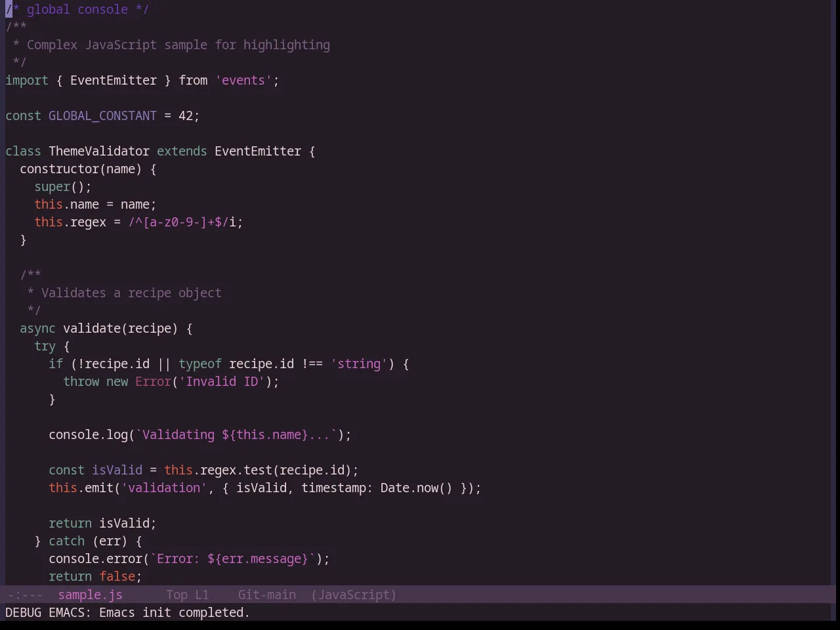Click the 'string' literal in if condition

click(359, 364)
